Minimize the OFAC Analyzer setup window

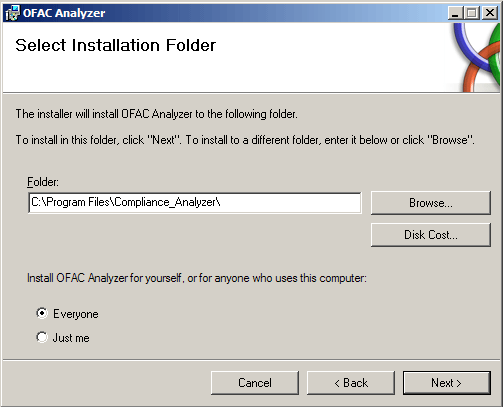click(455, 13)
